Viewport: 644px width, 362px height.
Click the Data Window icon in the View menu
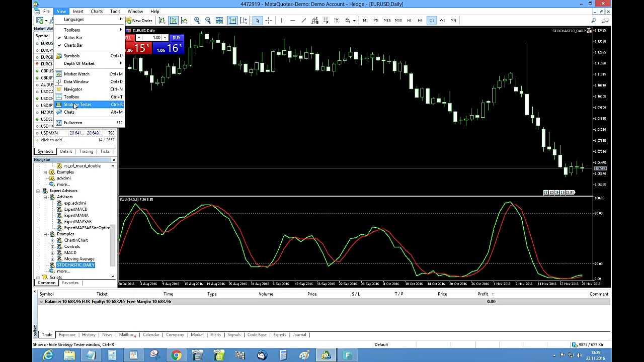(x=59, y=81)
